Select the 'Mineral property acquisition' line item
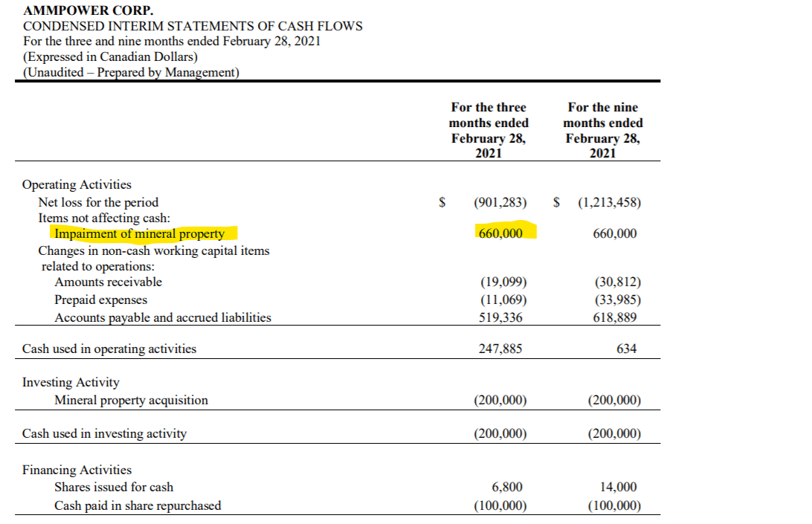Screen dimensions: 812x524 [x=131, y=399]
